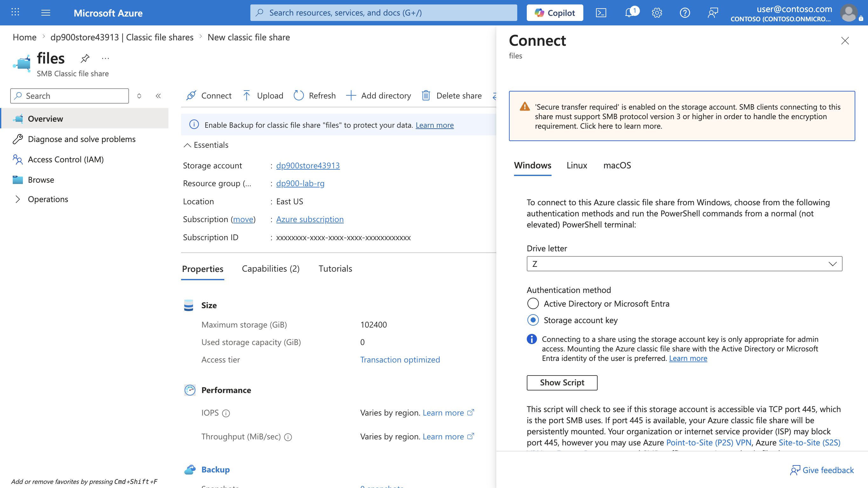The height and width of the screenshot is (488, 868).
Task: Open the help question mark icon
Action: pyautogui.click(x=685, y=13)
